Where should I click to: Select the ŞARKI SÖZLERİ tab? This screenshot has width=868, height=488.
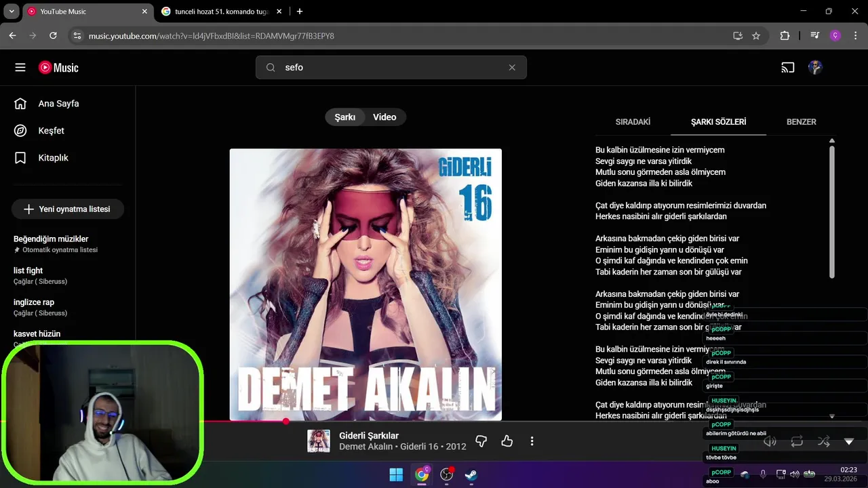[718, 122]
